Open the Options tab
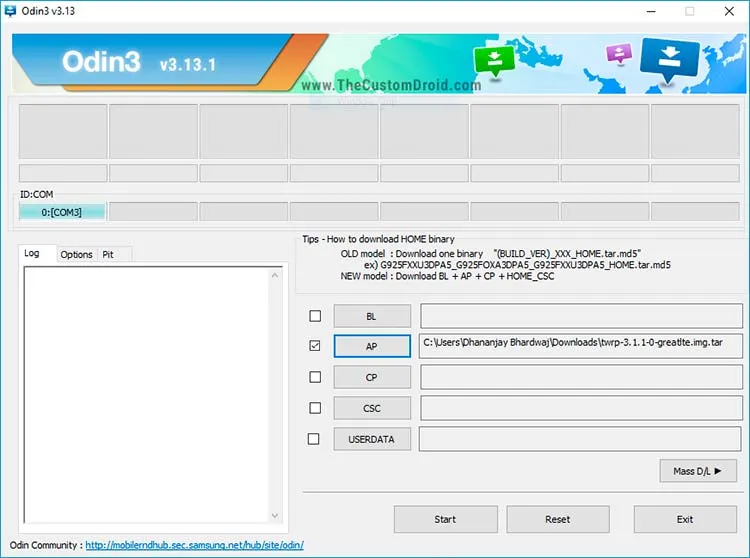750x558 pixels. 77,254
